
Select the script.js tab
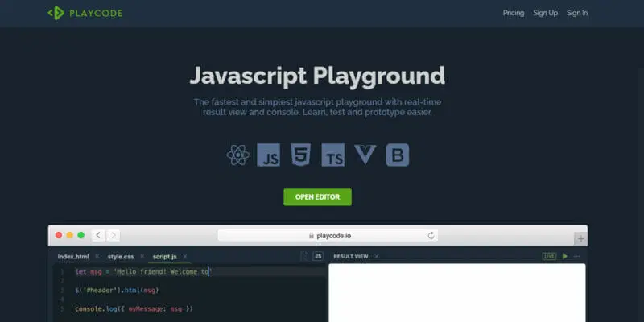[x=165, y=257]
